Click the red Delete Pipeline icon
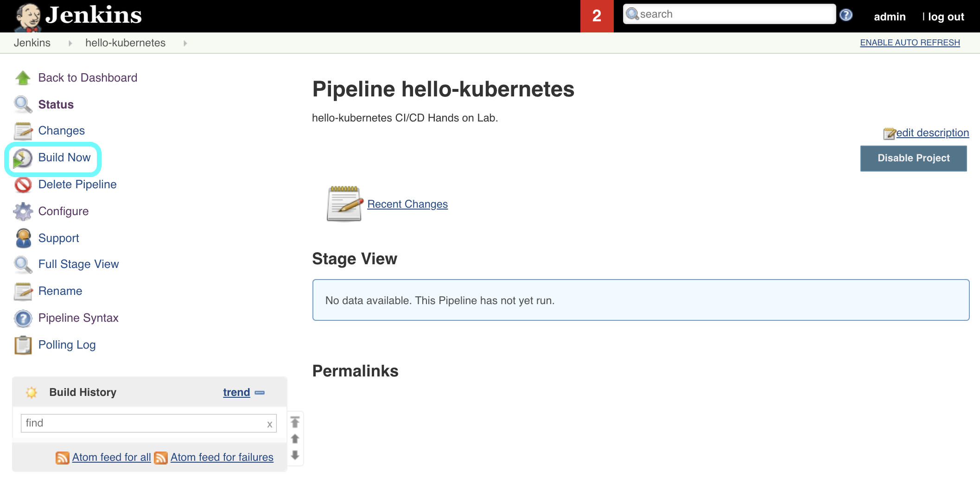This screenshot has height=484, width=980. pyautogui.click(x=23, y=185)
